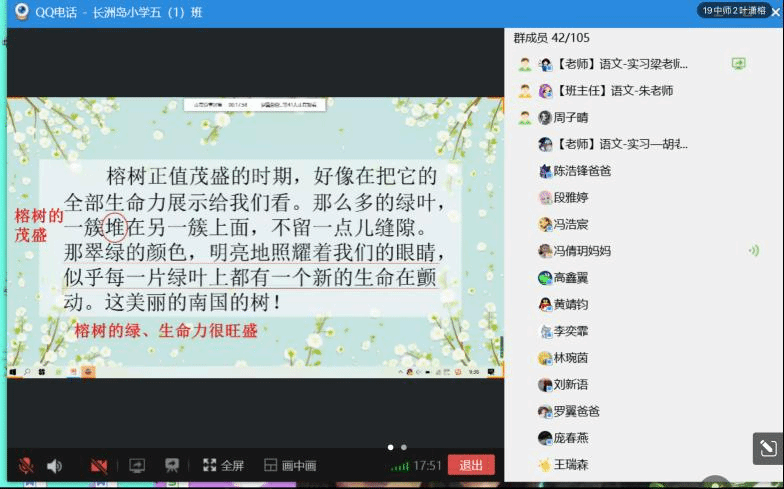Click the speaking indicator beside 冯倩玥妈妈
This screenshot has height=489, width=784.
753,251
